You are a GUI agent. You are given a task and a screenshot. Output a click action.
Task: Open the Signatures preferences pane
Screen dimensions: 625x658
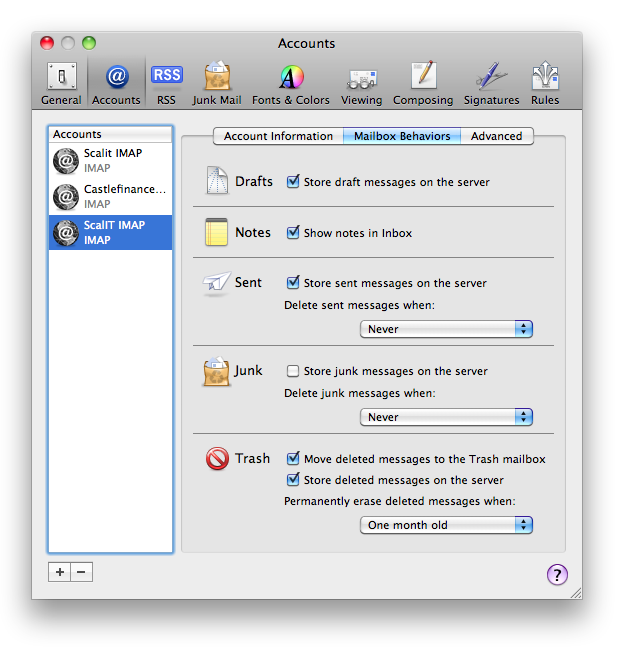(492, 83)
